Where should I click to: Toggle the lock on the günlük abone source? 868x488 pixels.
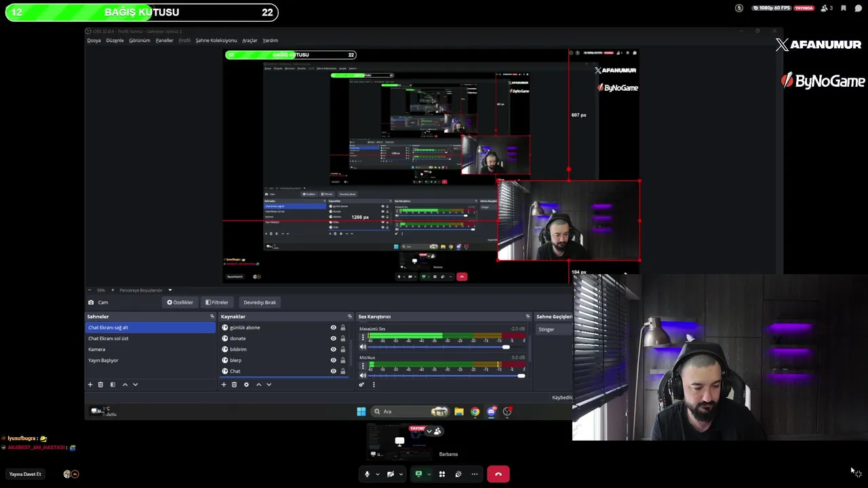342,327
